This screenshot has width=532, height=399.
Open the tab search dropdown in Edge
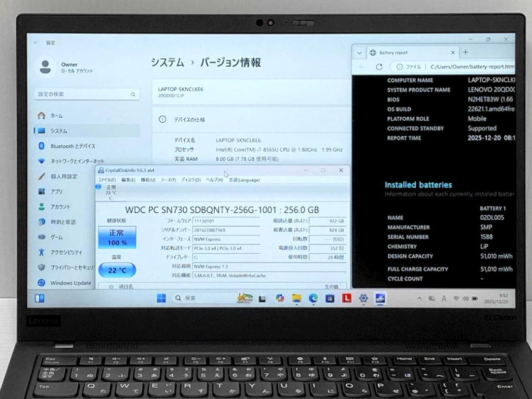[x=359, y=52]
